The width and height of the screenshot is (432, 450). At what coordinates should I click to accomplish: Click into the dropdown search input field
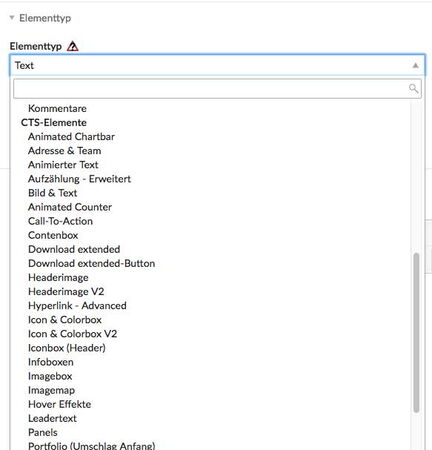(217, 89)
